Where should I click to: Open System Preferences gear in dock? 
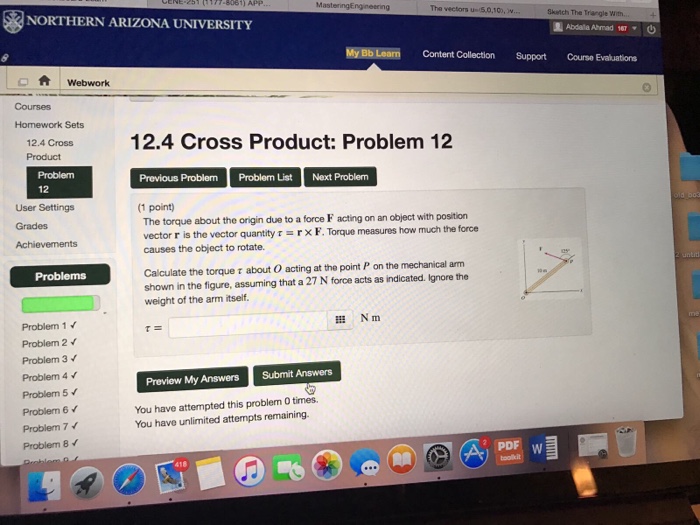pos(438,457)
